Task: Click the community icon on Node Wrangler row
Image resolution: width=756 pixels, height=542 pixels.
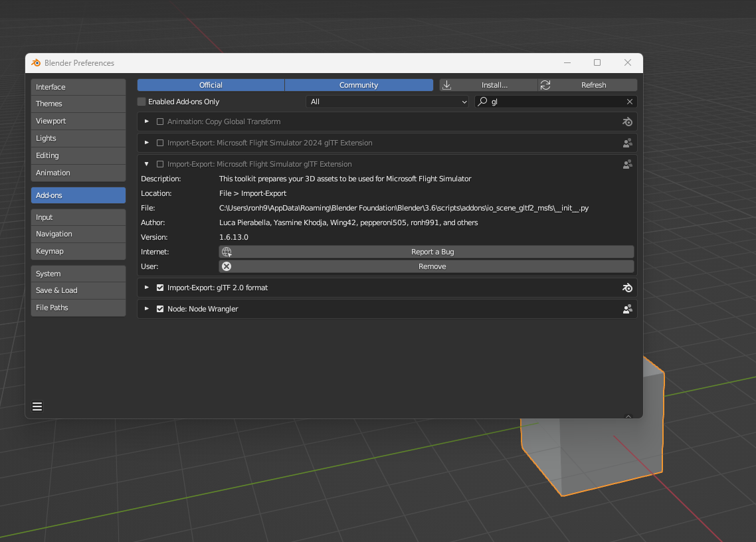Action: coord(627,309)
